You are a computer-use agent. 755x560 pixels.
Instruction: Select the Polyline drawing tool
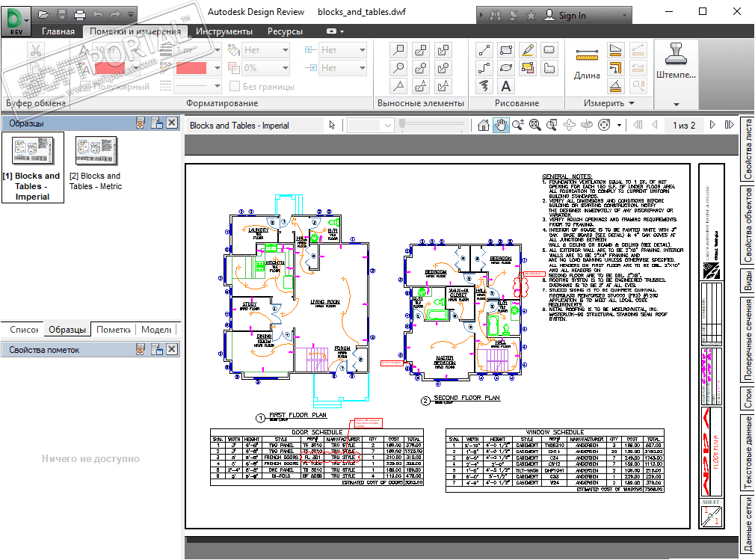coord(484,68)
